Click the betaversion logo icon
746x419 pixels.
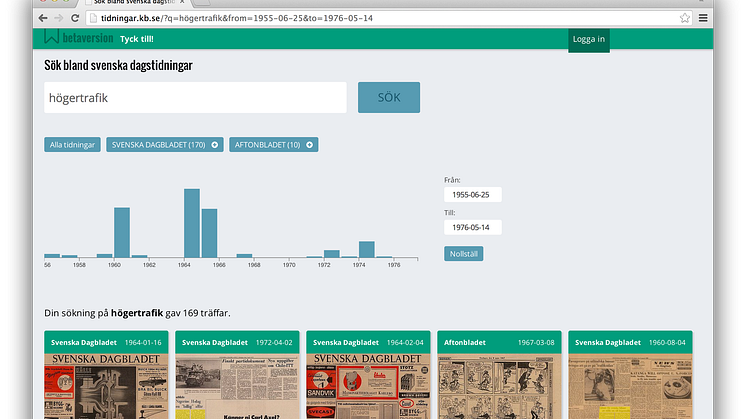(51, 37)
